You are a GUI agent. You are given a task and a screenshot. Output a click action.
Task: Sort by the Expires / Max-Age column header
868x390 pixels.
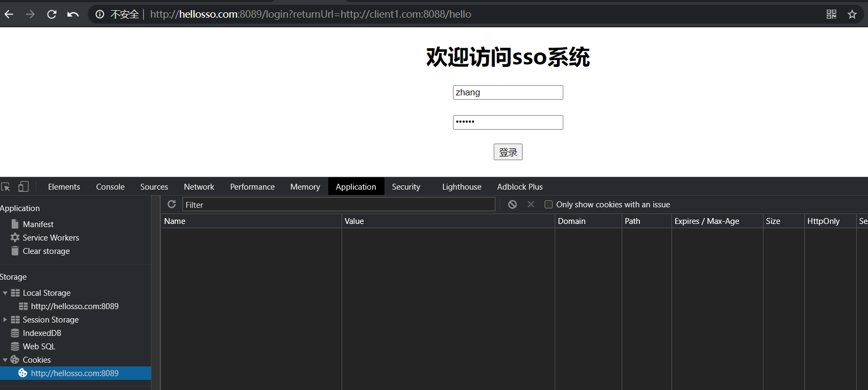click(718, 221)
